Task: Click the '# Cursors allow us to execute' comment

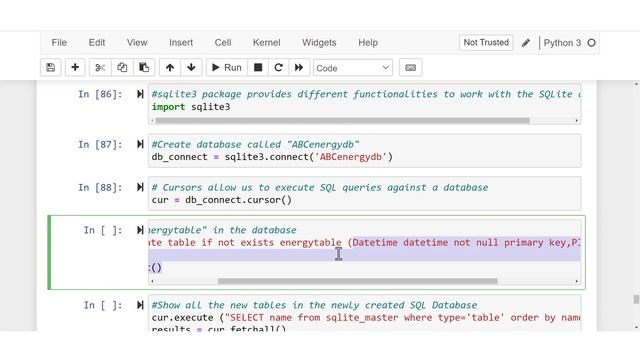Action: click(x=320, y=187)
